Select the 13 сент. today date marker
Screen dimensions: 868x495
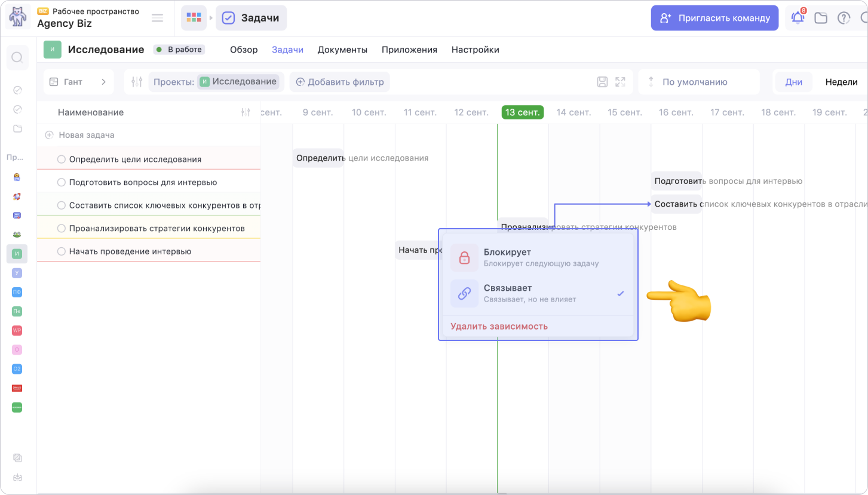[523, 112]
